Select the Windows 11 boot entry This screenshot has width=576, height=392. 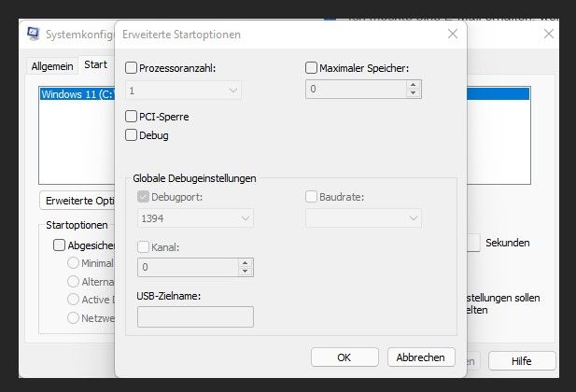(x=75, y=94)
